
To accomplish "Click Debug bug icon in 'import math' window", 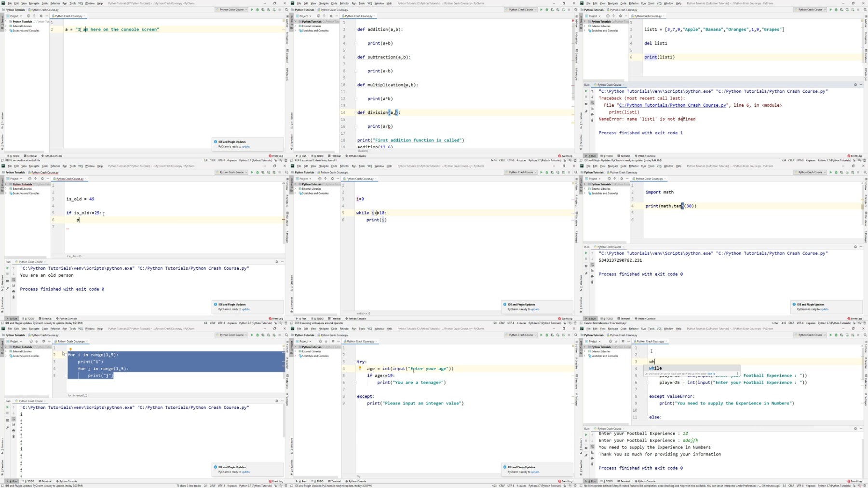I will [836, 172].
